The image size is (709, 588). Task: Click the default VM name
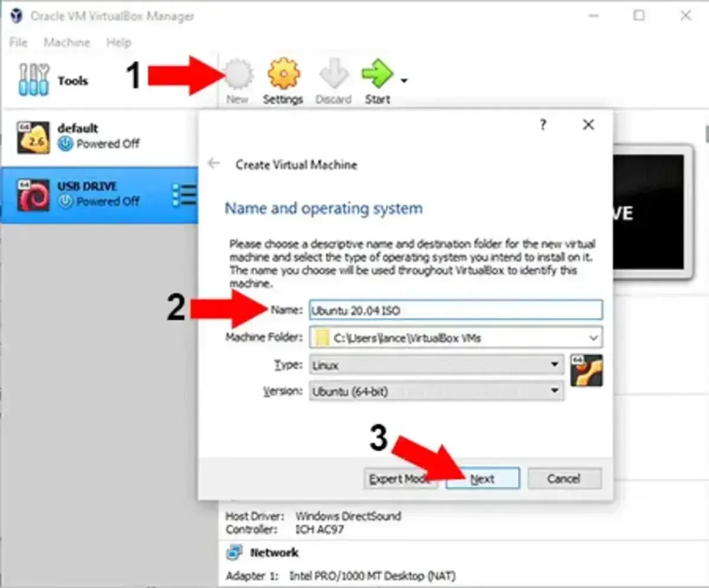78,128
